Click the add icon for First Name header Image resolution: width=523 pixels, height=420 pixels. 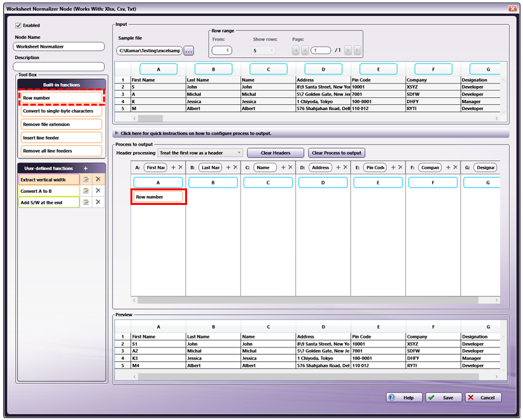(173, 167)
